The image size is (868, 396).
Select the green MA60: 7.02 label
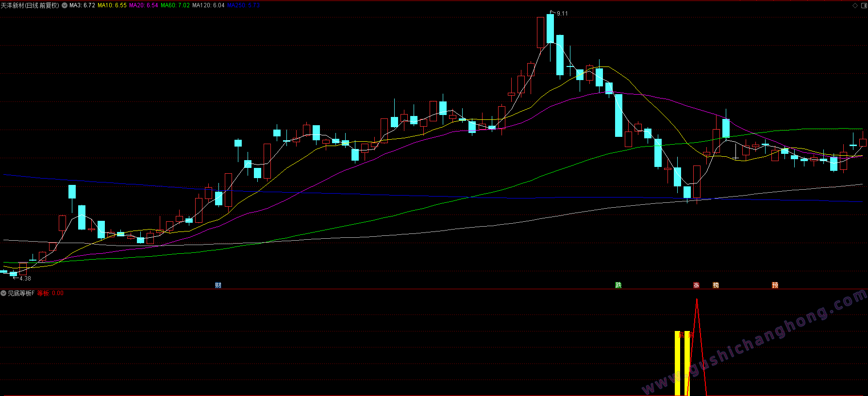175,5
